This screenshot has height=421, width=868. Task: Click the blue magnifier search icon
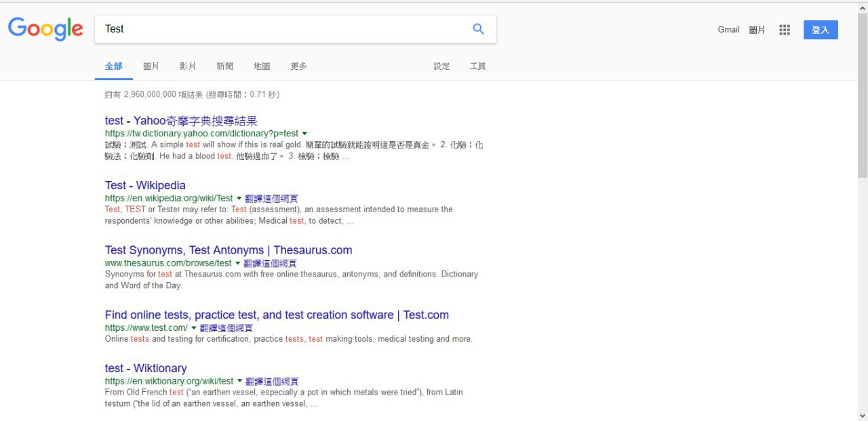coord(478,29)
